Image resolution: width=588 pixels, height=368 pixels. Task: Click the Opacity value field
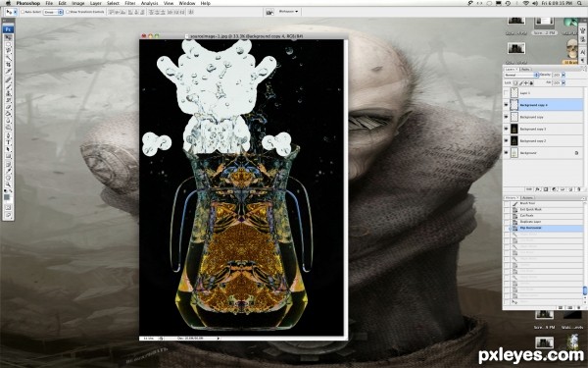(x=557, y=76)
